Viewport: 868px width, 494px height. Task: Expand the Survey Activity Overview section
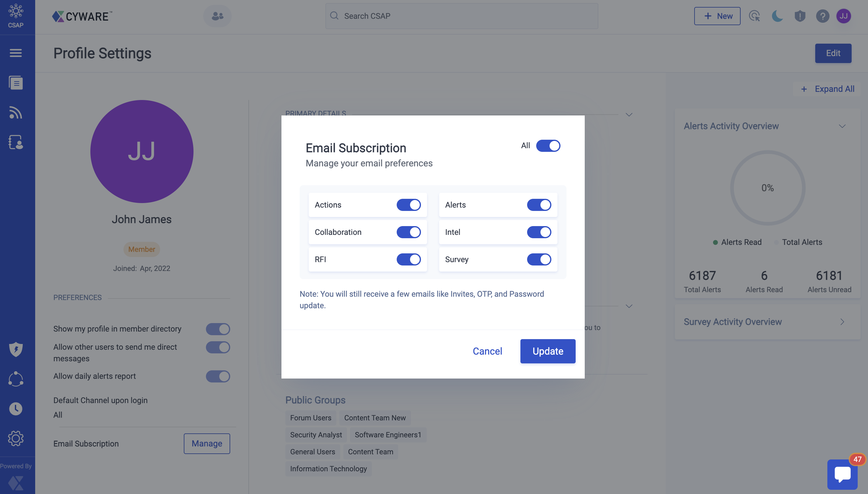(842, 322)
